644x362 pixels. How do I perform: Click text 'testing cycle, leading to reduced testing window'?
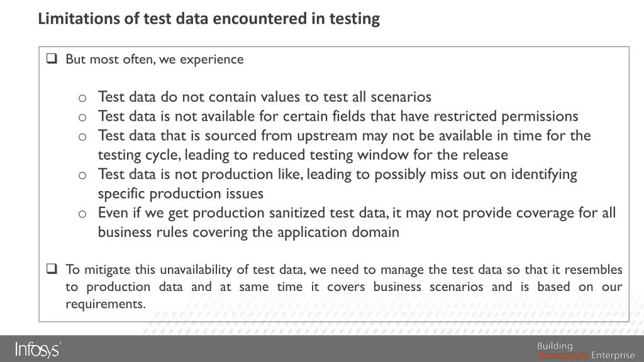point(303,155)
